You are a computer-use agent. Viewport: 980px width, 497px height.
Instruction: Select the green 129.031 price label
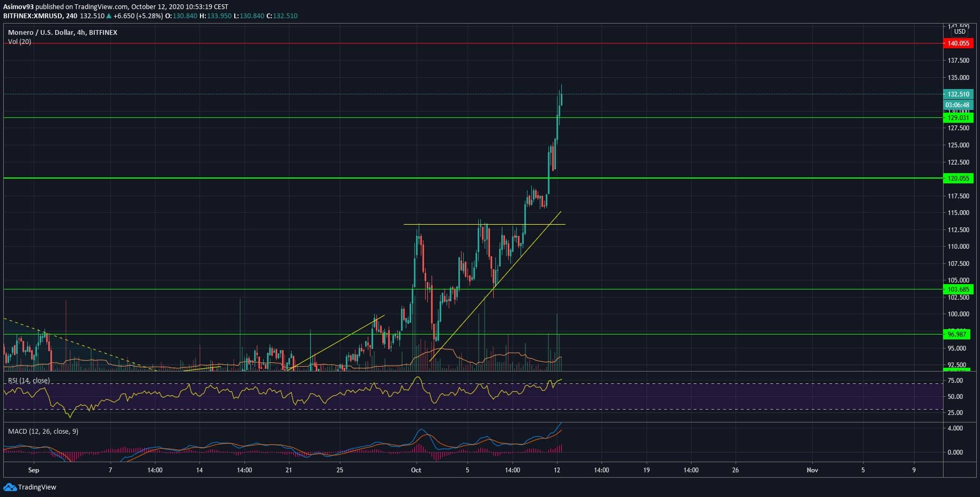point(958,118)
